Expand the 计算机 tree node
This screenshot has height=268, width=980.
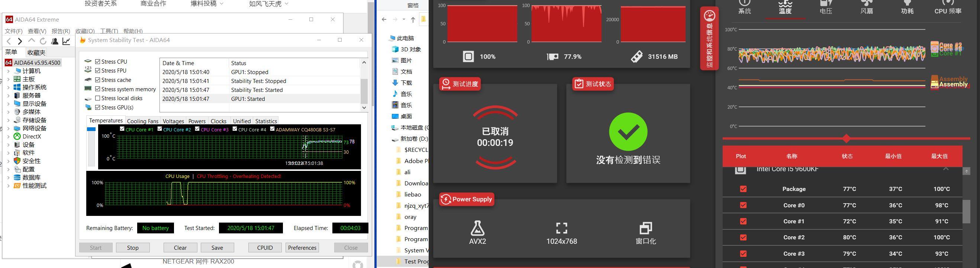(x=9, y=71)
